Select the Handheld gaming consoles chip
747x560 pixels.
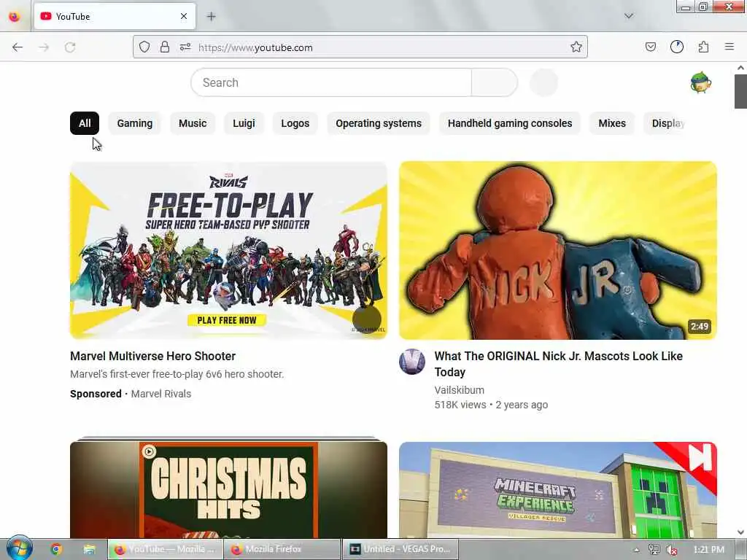[510, 123]
